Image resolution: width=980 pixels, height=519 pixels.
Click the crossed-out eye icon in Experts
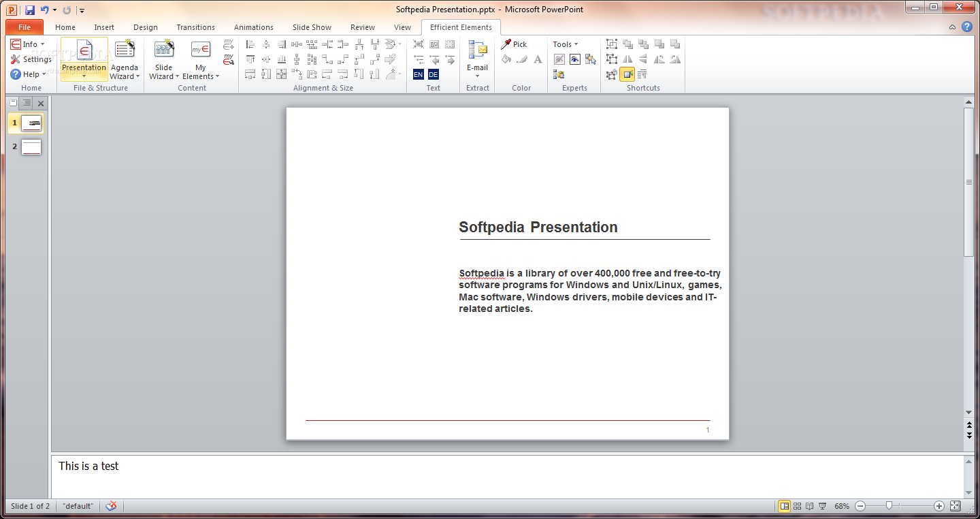coord(559,59)
